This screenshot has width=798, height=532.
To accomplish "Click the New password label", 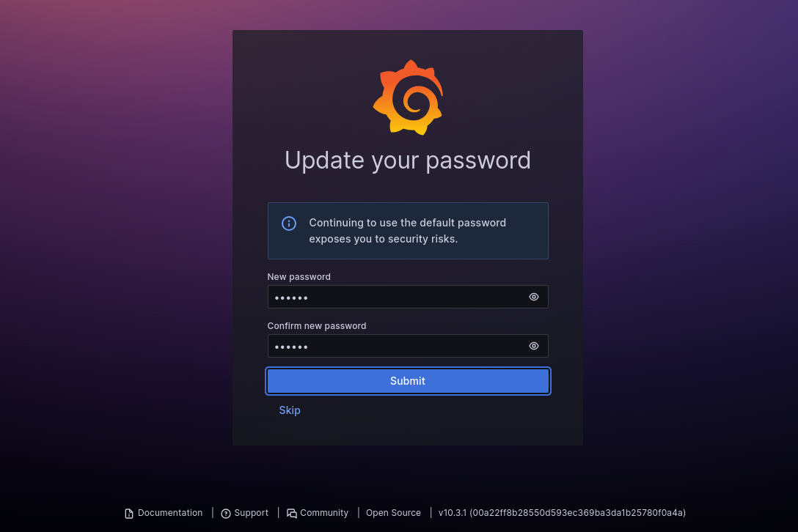I will pyautogui.click(x=299, y=277).
